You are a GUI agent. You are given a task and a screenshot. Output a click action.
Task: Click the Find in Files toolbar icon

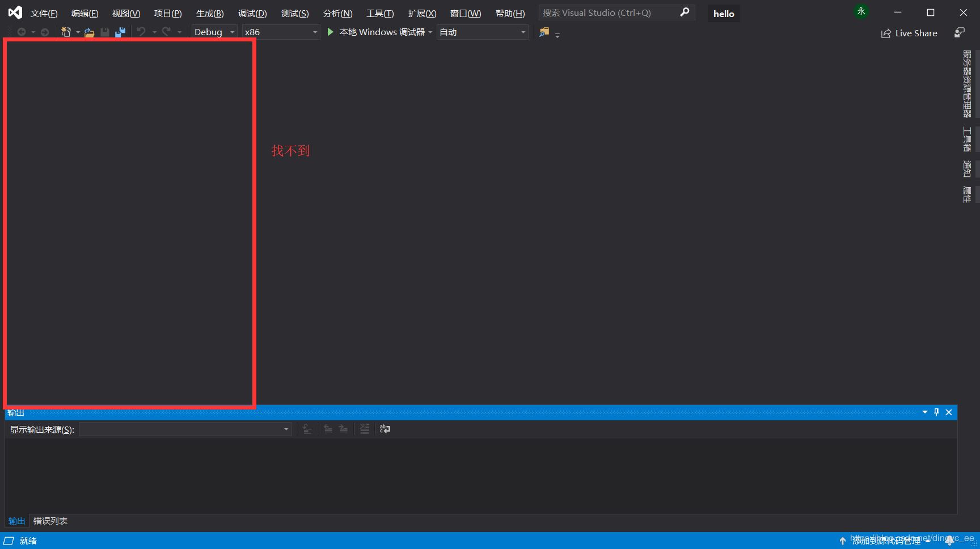click(544, 32)
